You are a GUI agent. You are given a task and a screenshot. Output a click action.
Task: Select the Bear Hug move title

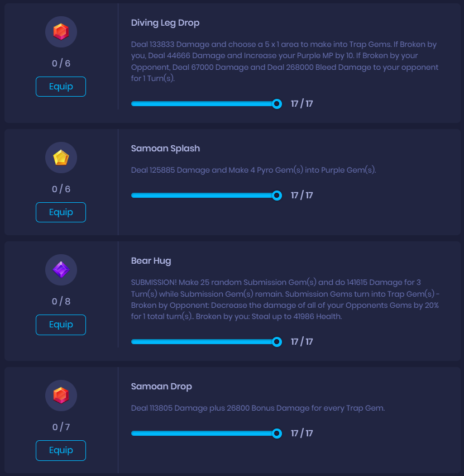pos(151,261)
